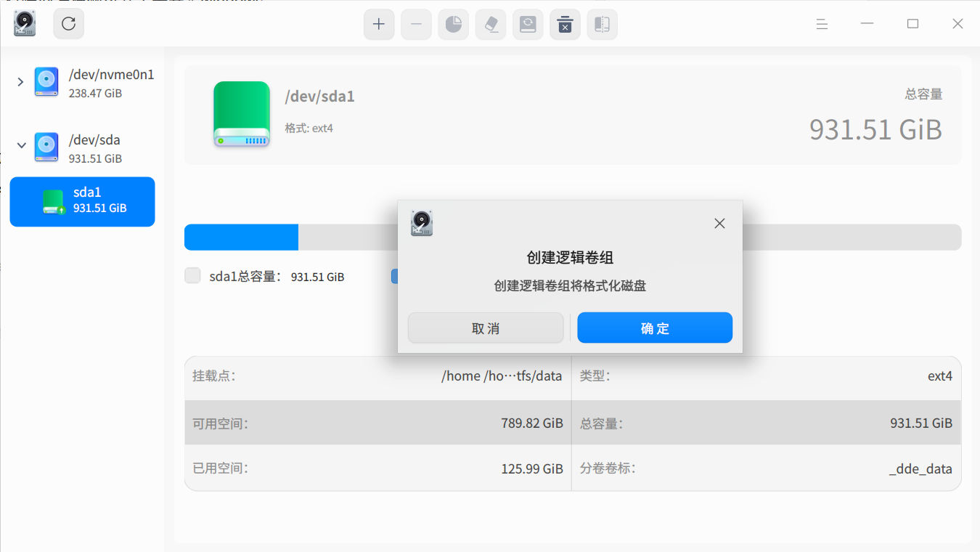Image resolution: width=980 pixels, height=552 pixels.
Task: Select the delete partition minus icon
Action: (x=416, y=24)
